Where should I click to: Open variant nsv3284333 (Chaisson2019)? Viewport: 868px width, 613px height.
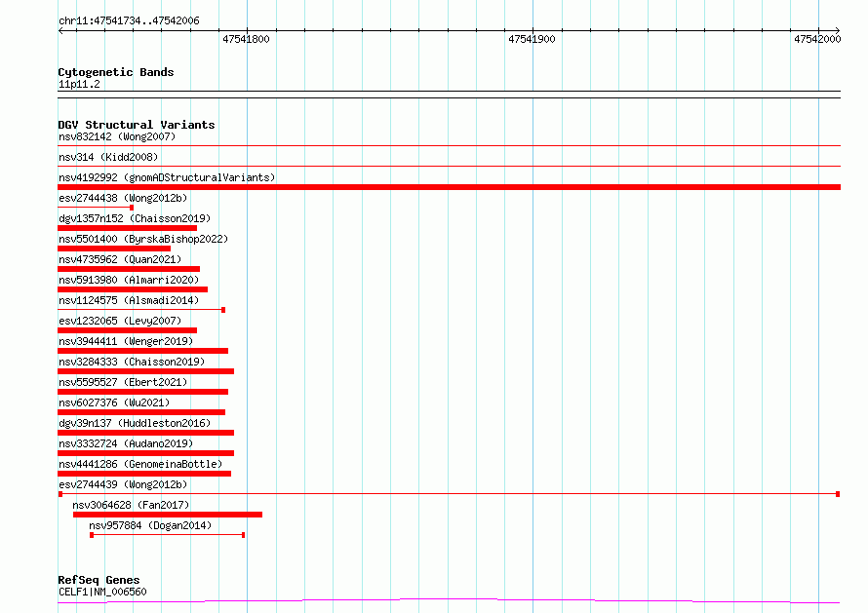click(x=132, y=362)
